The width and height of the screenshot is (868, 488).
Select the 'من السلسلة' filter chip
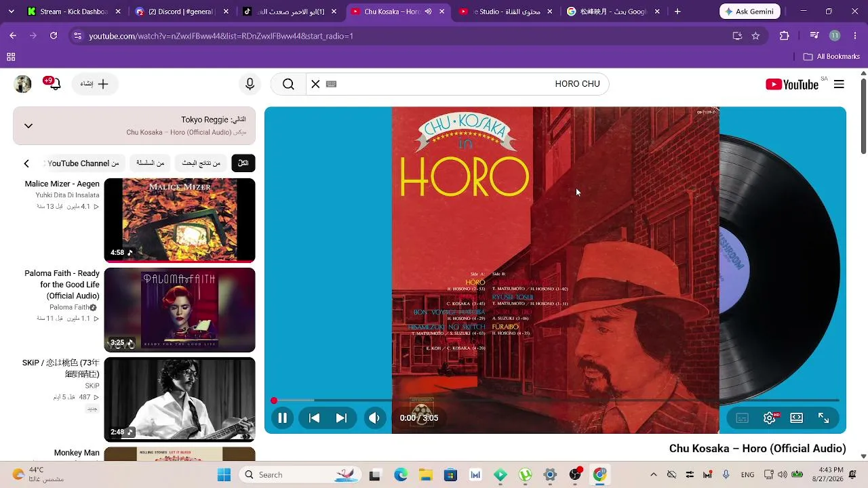point(151,163)
